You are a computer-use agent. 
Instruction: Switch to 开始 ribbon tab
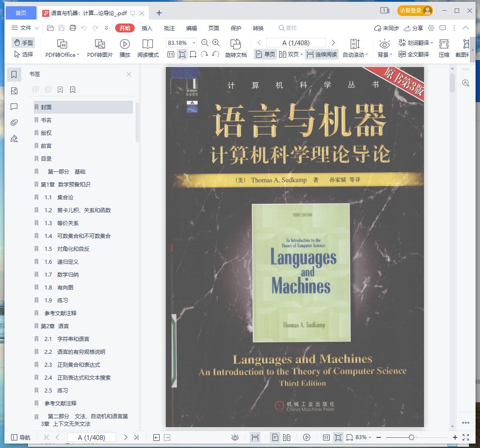[124, 28]
